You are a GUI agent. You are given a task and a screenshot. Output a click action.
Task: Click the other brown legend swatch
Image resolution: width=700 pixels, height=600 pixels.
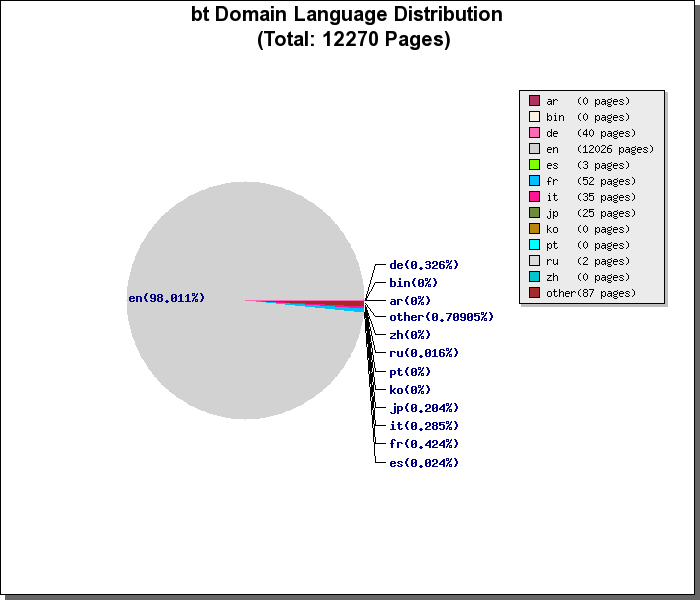(534, 293)
